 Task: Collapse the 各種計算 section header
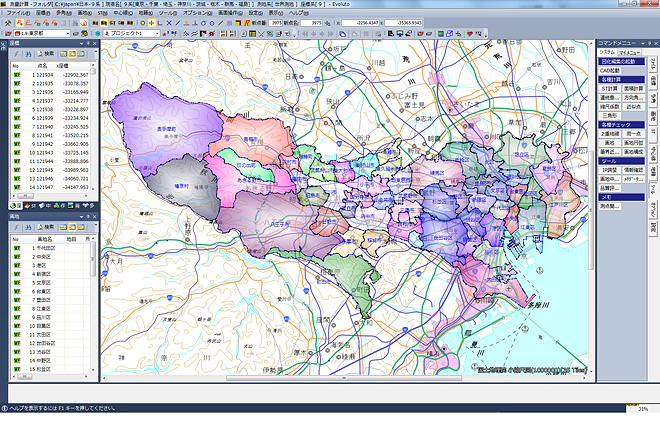[x=621, y=80]
